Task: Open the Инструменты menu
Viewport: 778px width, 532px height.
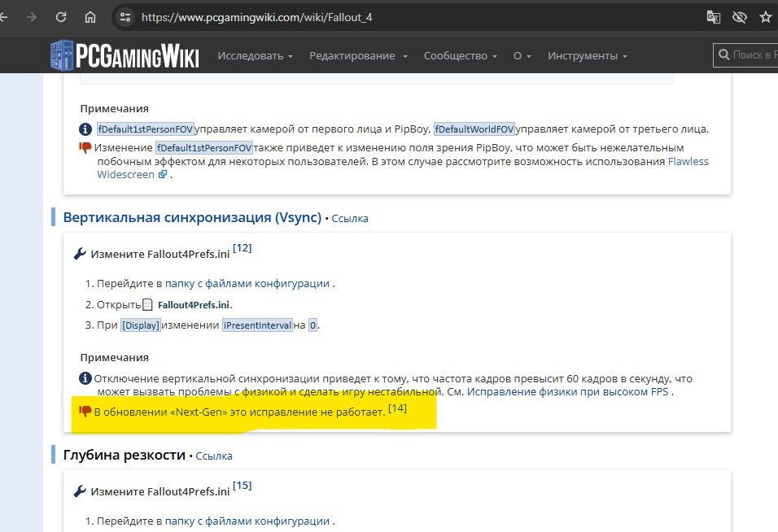Action: coord(588,55)
